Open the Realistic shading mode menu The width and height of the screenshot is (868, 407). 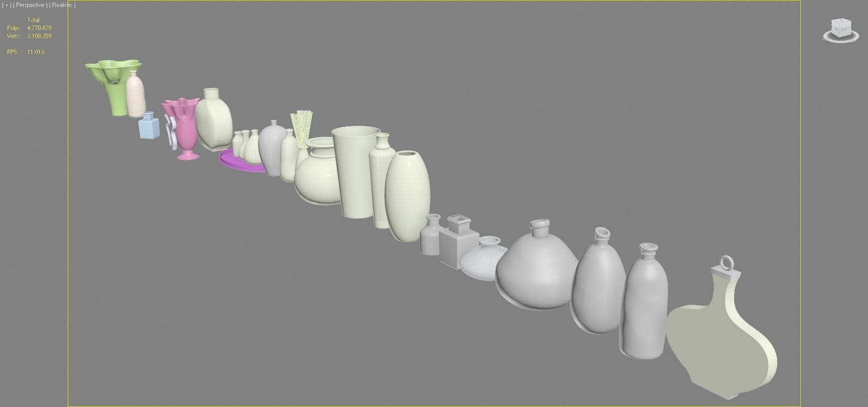(62, 5)
